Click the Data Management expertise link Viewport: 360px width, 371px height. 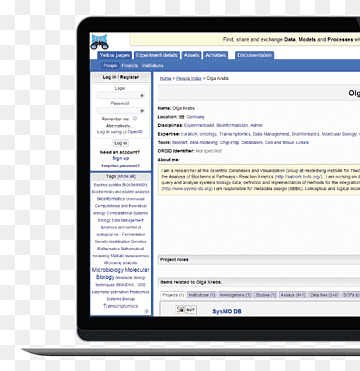[271, 134]
